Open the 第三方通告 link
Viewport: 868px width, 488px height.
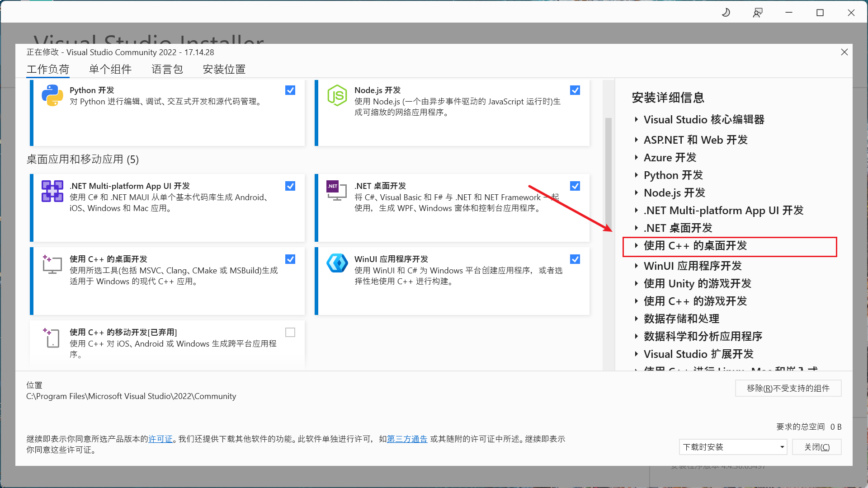(x=407, y=439)
